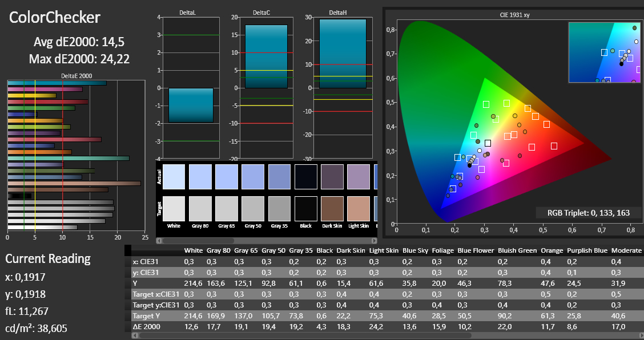The height and width of the screenshot is (340, 644).
Task: Select the Light Skin column header
Action: click(x=384, y=250)
